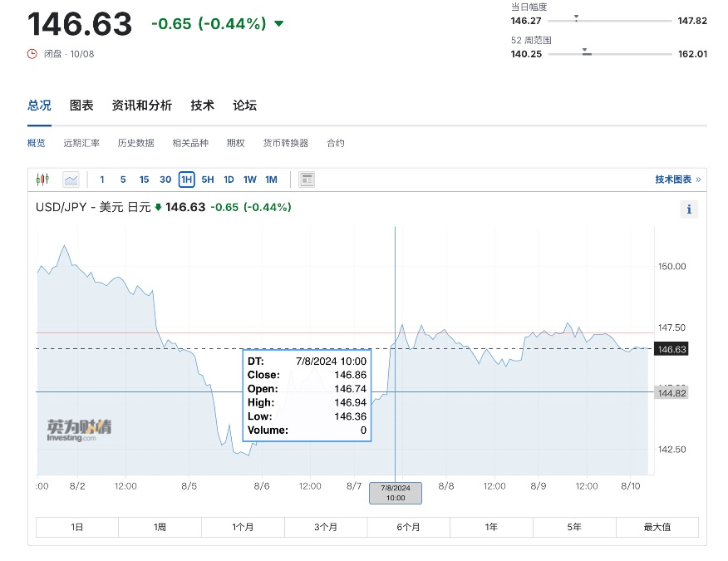Click the 8/5 date axis label
This screenshot has width=728, height=561.
189,486
